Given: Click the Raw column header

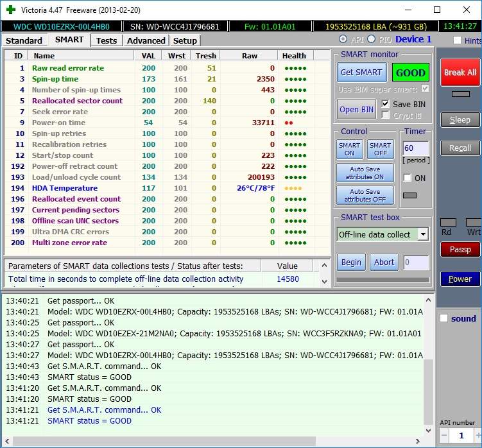Looking at the screenshot, I should 249,56.
